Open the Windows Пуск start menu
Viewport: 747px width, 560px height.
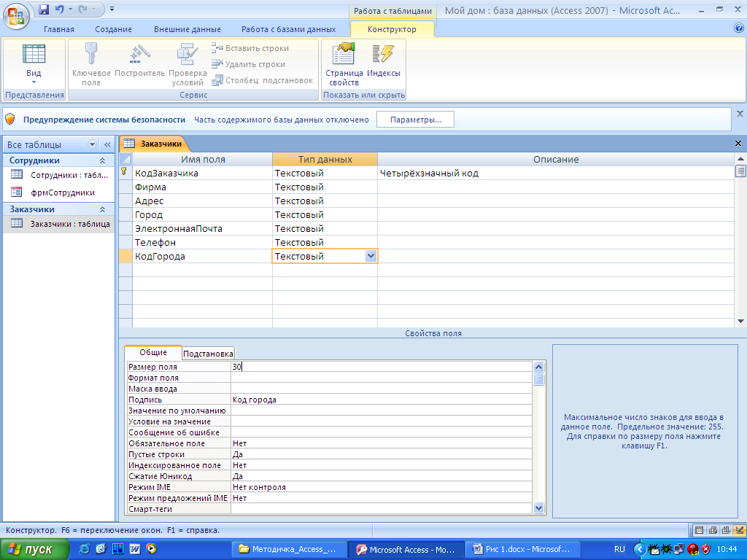[x=34, y=549]
